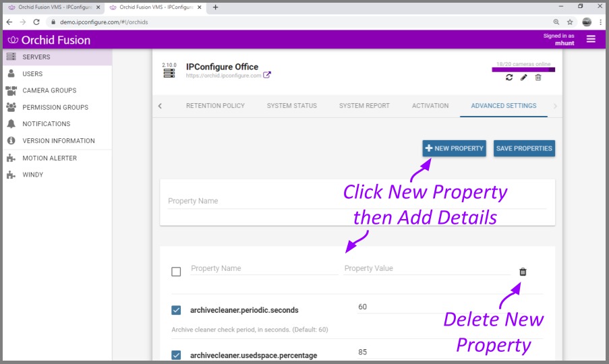Click the 'archivecleaner.periodic.seconds' property name
This screenshot has height=364, width=609.
244,310
